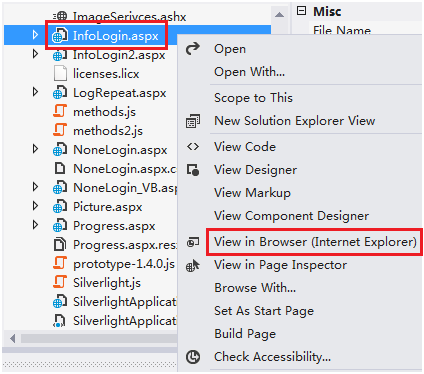This screenshot has height=374, width=424.
Task: Expand the InfoLogin.aspx tree node
Action: [35, 35]
